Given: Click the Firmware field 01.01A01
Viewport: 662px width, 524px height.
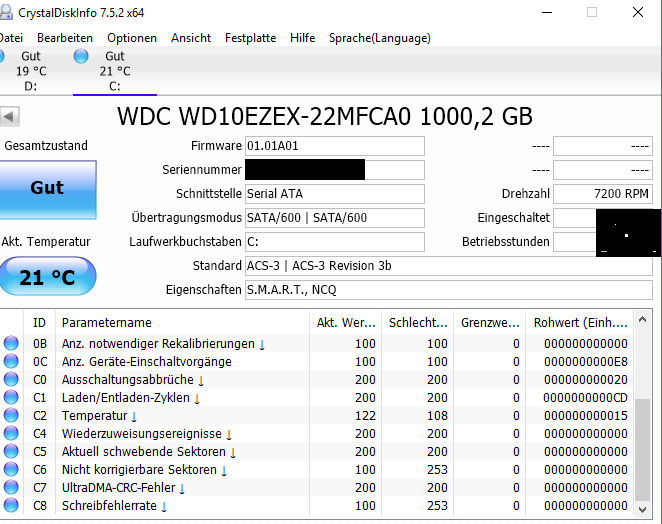Looking at the screenshot, I should tap(335, 146).
